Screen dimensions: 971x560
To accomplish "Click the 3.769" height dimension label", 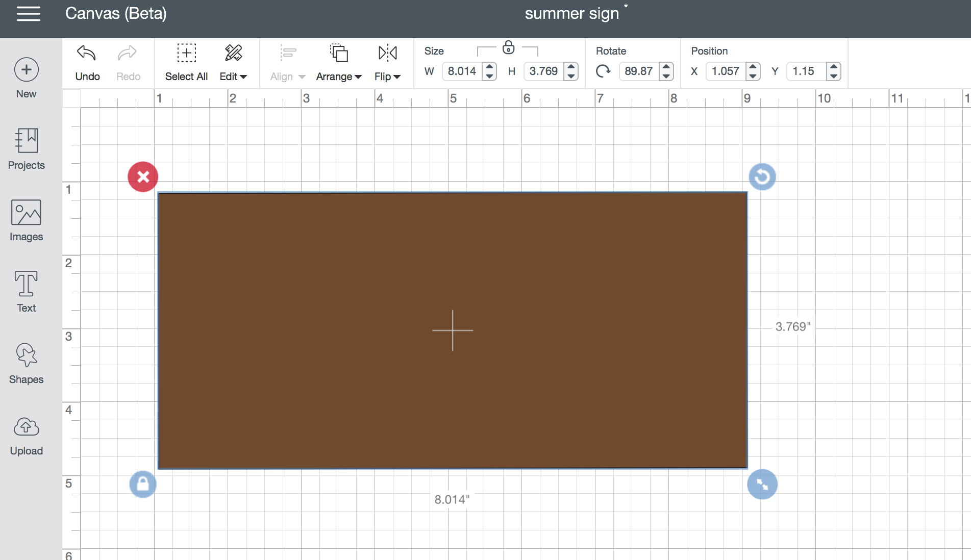I will [793, 327].
